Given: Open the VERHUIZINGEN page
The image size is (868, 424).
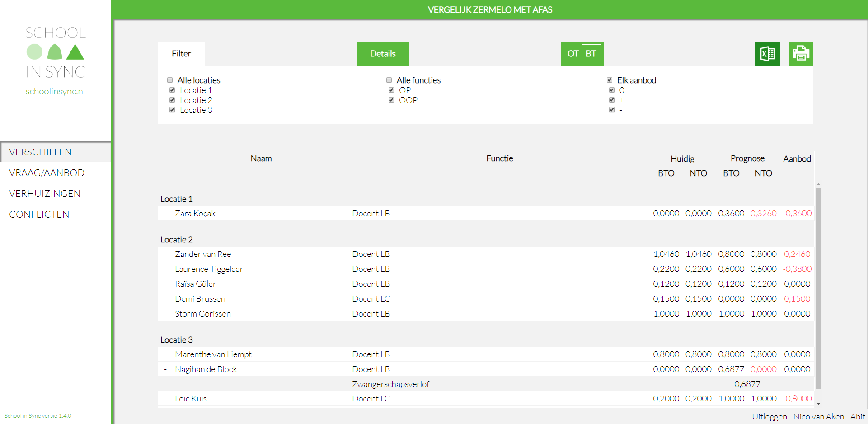Looking at the screenshot, I should [45, 193].
